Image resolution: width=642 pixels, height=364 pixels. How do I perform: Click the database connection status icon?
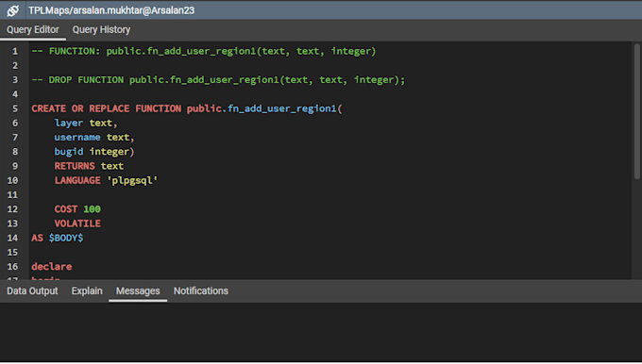coord(12,10)
